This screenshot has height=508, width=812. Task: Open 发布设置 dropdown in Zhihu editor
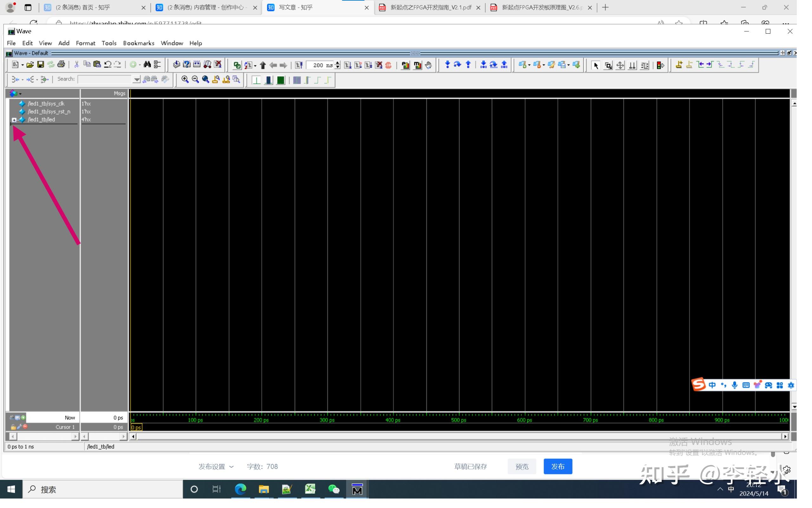point(216,466)
